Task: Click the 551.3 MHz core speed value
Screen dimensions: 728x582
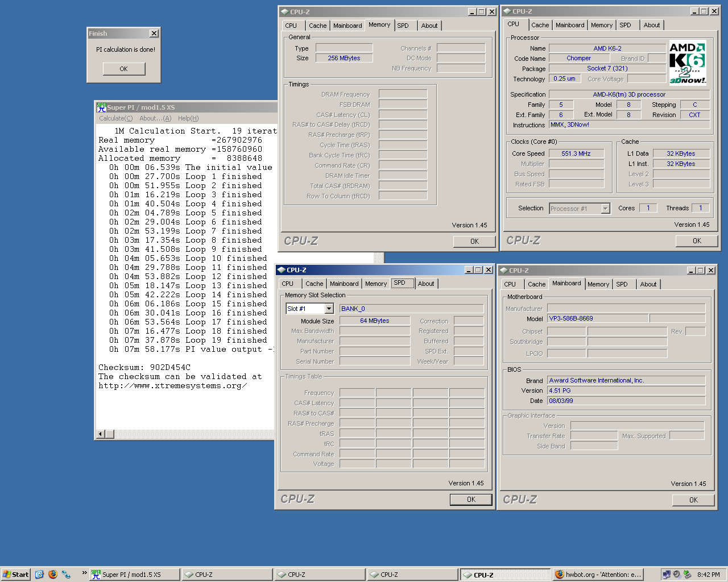Action: pyautogui.click(x=576, y=153)
